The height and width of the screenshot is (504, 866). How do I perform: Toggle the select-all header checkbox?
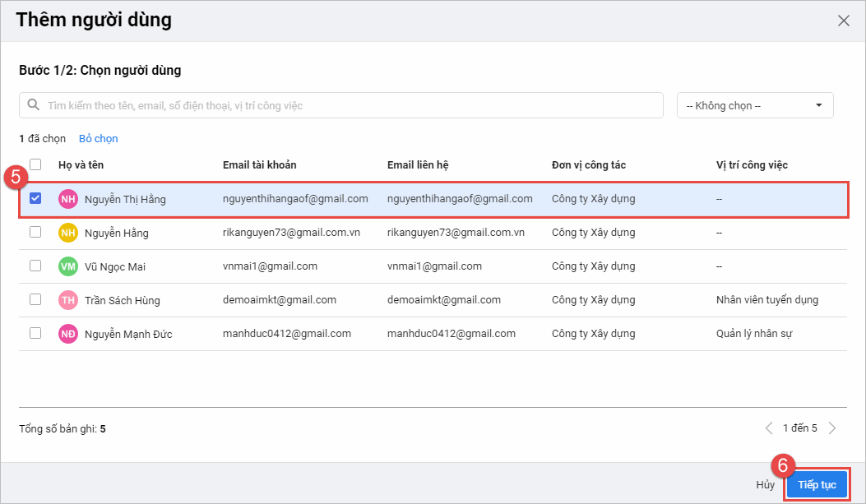(35, 164)
